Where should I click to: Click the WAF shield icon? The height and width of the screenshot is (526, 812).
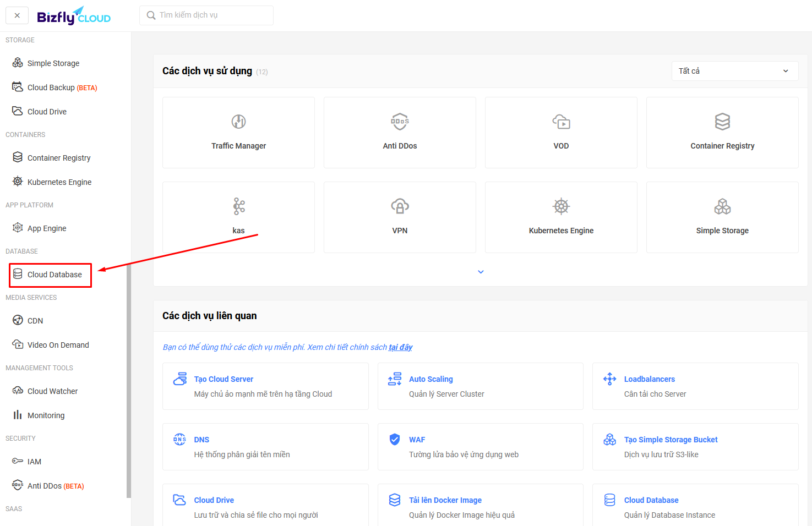coord(395,439)
